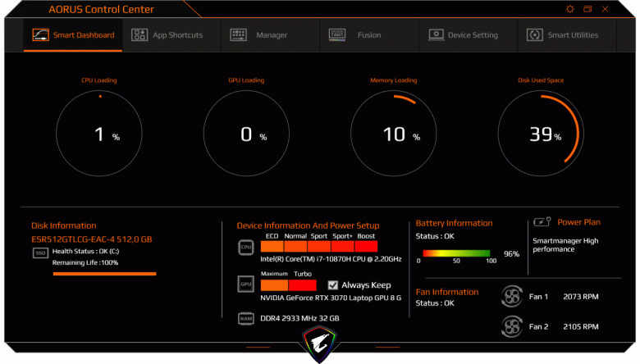Select Sport CPU power mode
The width and height of the screenshot is (640, 364).
coord(319,246)
